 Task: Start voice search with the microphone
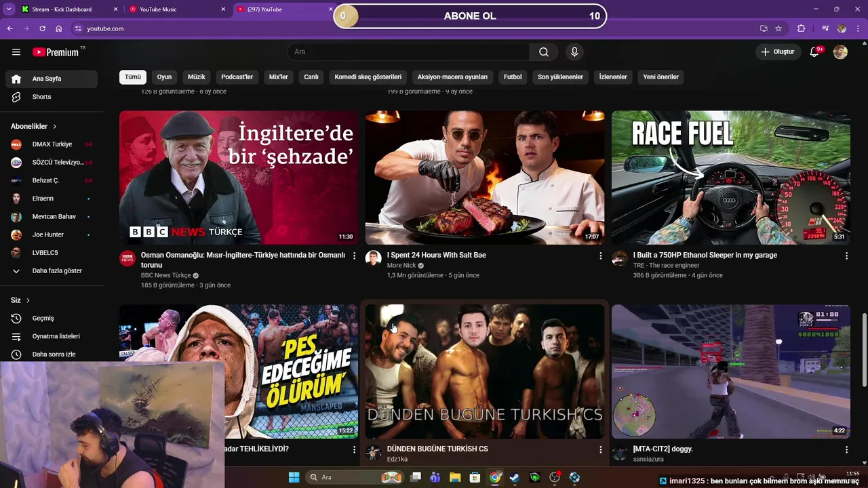pos(574,52)
